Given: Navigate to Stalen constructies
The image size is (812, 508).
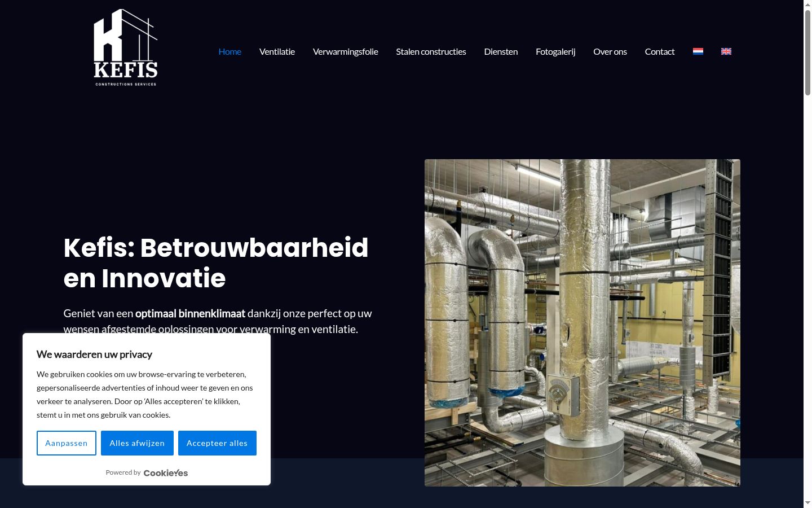Looking at the screenshot, I should [x=431, y=51].
